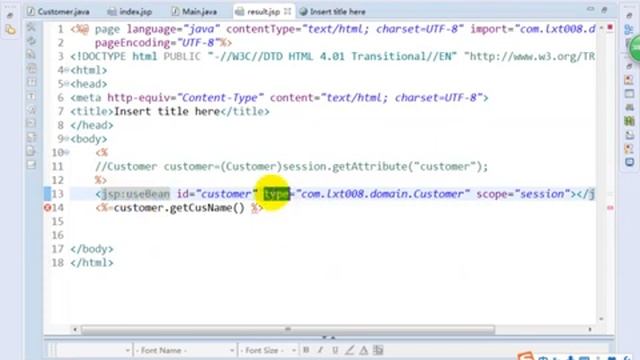Click the scissors-like top icon of editor sidebar

31,27
